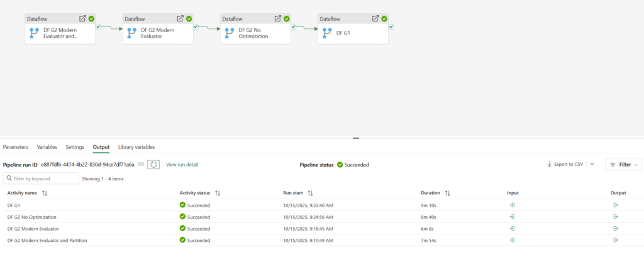Click open icon on DF G2 No Optimization node

[278, 19]
